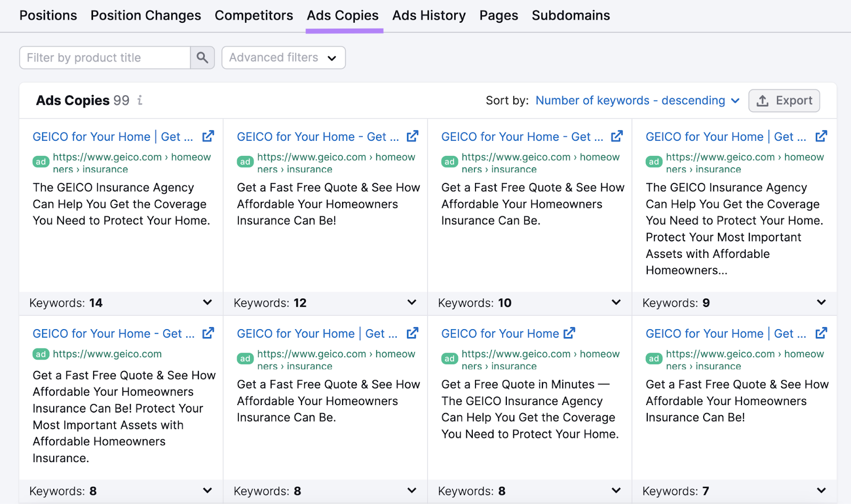This screenshot has height=504, width=851.
Task: Open the Positions tab
Action: coord(48,15)
